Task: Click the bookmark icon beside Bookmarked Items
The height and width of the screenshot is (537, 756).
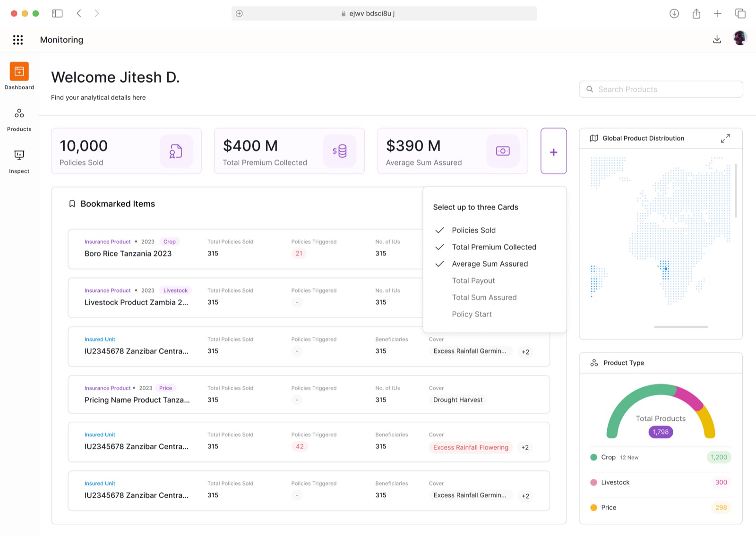Action: [72, 204]
